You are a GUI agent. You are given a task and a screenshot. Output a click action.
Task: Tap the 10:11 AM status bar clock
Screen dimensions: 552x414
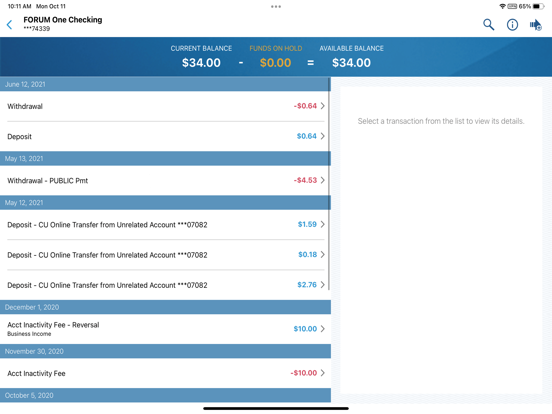(x=19, y=6)
